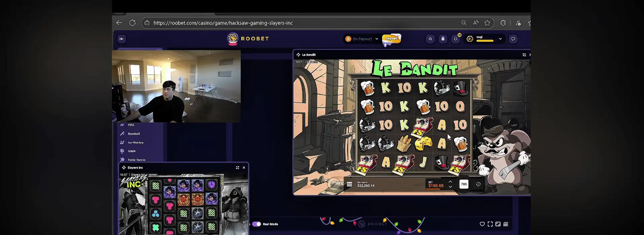The height and width of the screenshot is (235, 644).
Task: Go to Roobet home logo
Action: [x=248, y=39]
